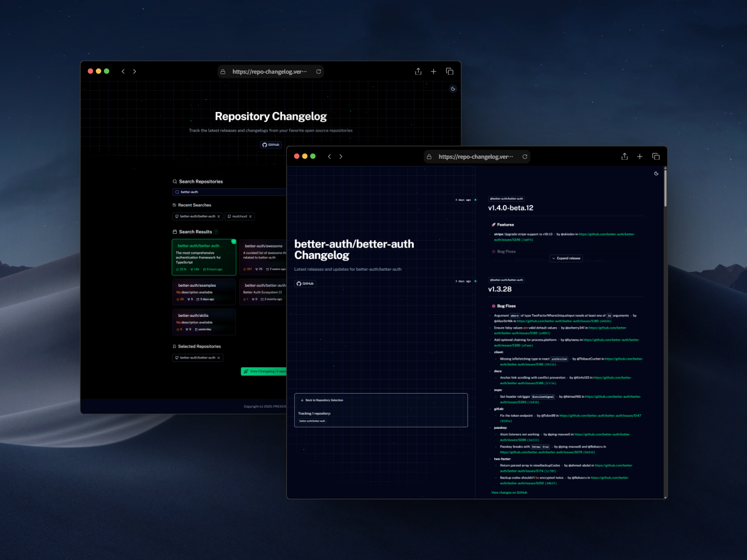Toggle the theme icon in the changelog window corner
Viewport: 747px width, 560px height.
(x=656, y=173)
